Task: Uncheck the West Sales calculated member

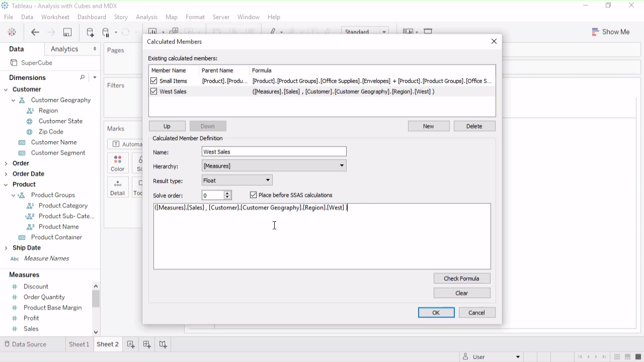Action: coord(154,92)
